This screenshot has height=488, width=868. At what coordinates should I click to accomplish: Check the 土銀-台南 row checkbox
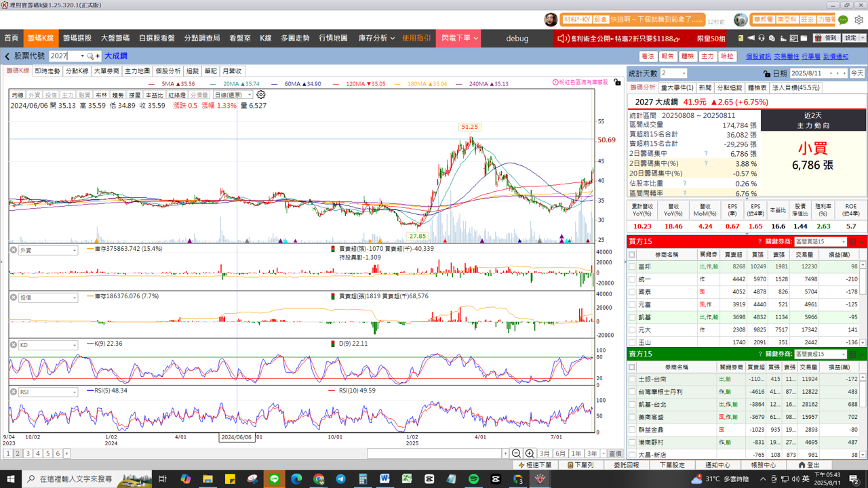tap(632, 380)
